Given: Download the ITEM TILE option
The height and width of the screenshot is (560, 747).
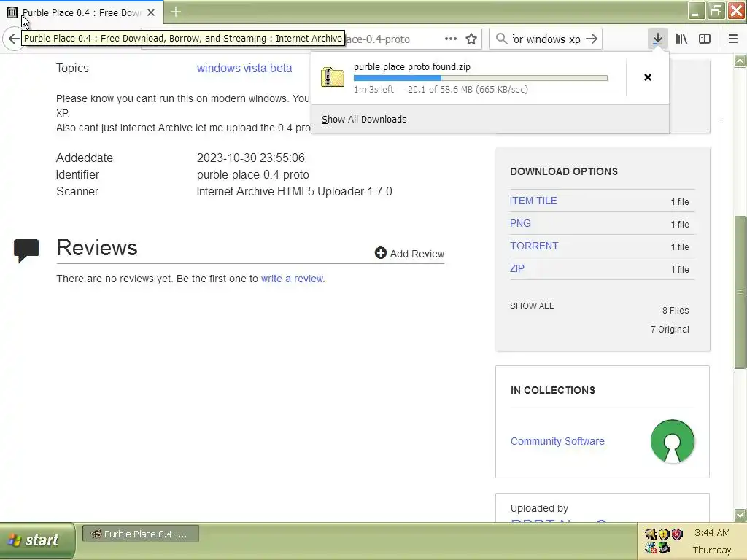Looking at the screenshot, I should click(x=533, y=201).
